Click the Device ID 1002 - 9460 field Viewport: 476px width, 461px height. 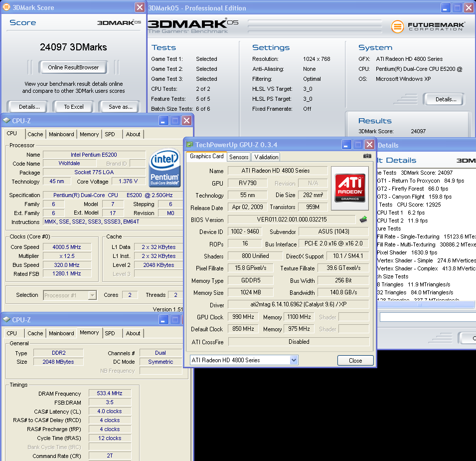[245, 231]
